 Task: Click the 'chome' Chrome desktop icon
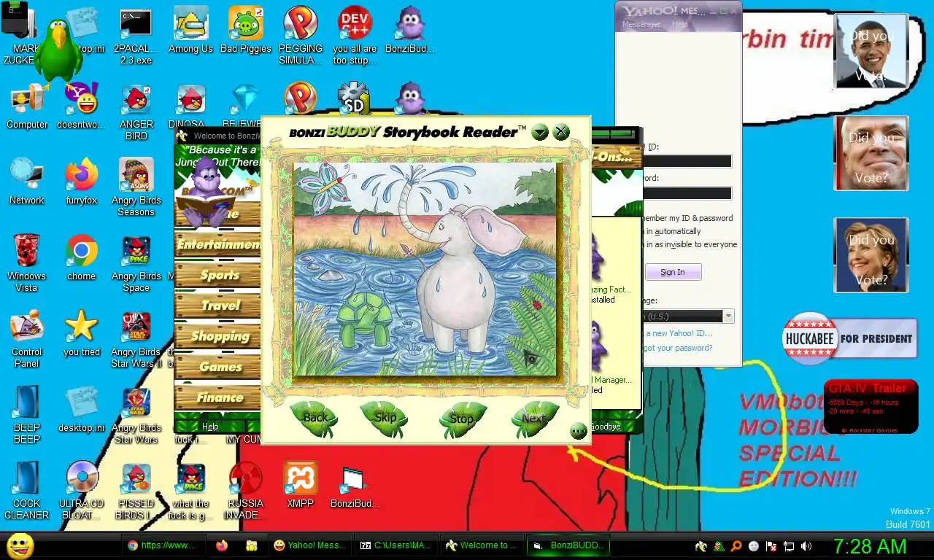pyautogui.click(x=81, y=258)
